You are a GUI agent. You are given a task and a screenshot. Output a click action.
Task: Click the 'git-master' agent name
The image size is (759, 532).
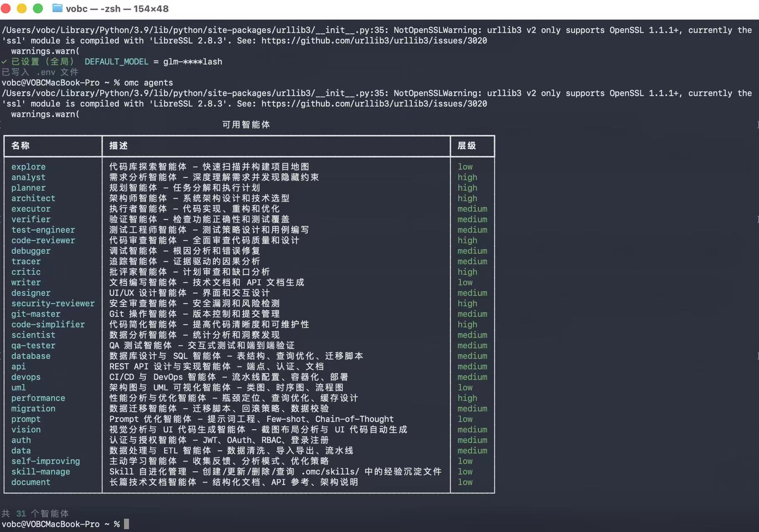point(36,314)
